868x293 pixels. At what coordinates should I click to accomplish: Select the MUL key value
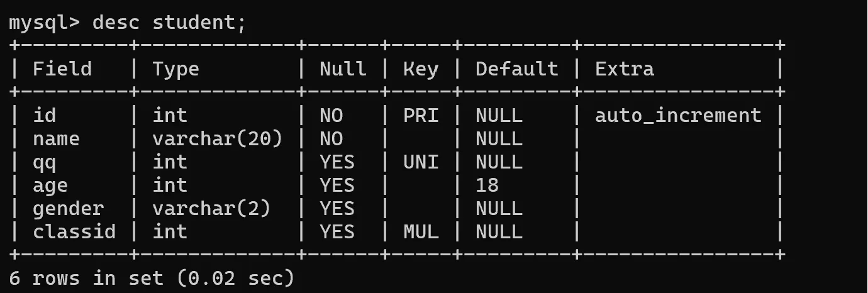coord(421,232)
